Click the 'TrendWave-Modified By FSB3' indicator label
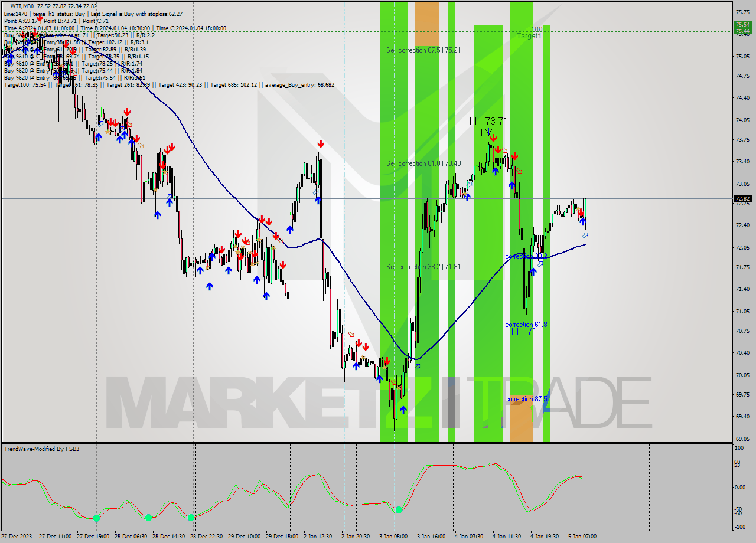The width and height of the screenshot is (756, 543). [42, 449]
